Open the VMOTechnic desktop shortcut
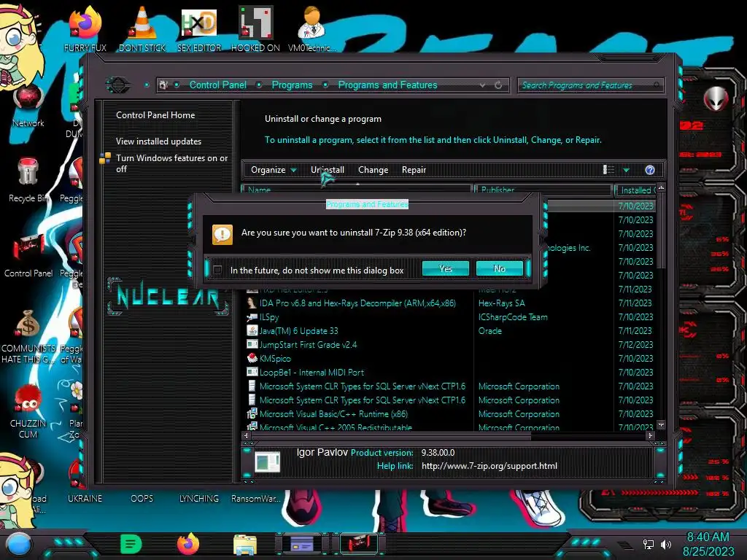 (x=312, y=28)
